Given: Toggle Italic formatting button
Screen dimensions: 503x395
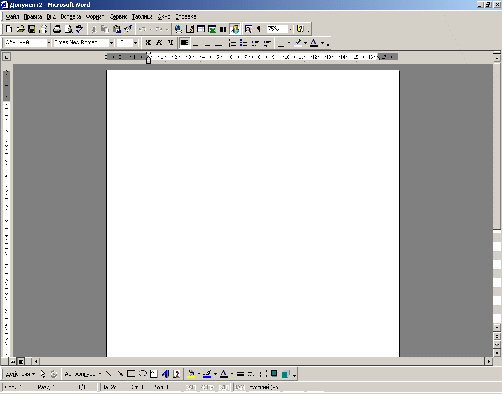Looking at the screenshot, I should point(159,43).
